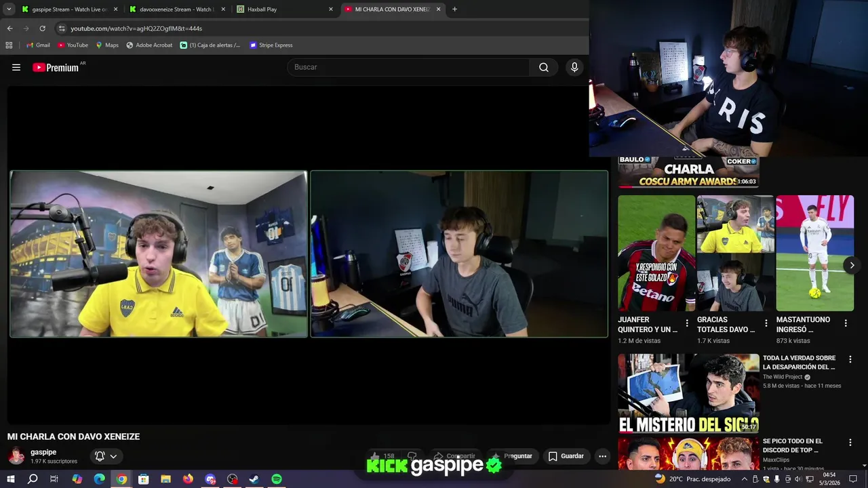The image size is (868, 488).
Task: Show next shorts with the right arrow
Action: (x=852, y=265)
